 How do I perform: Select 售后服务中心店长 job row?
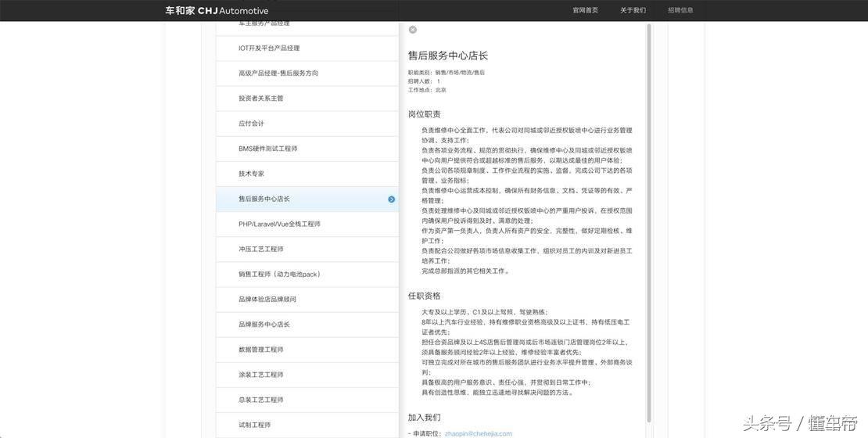(307, 199)
